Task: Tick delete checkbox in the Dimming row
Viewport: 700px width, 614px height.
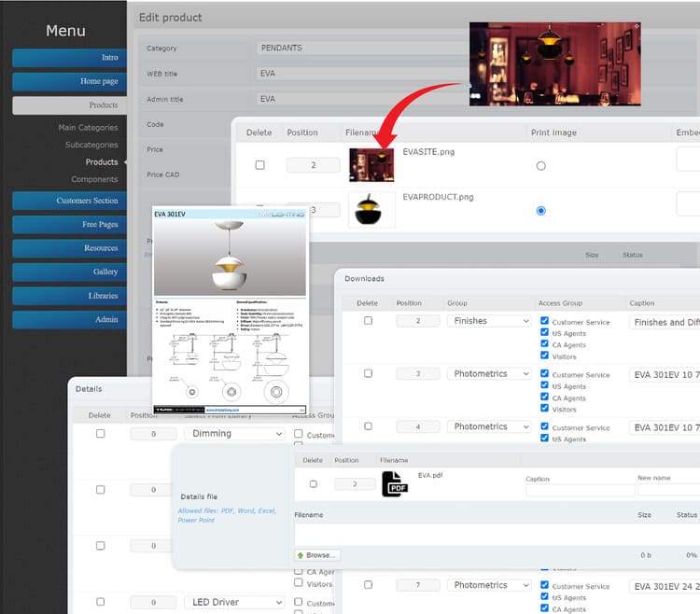Action: [x=101, y=434]
